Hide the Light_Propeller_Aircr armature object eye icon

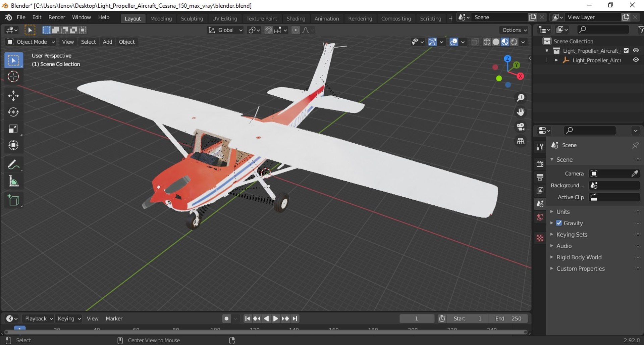(636, 60)
